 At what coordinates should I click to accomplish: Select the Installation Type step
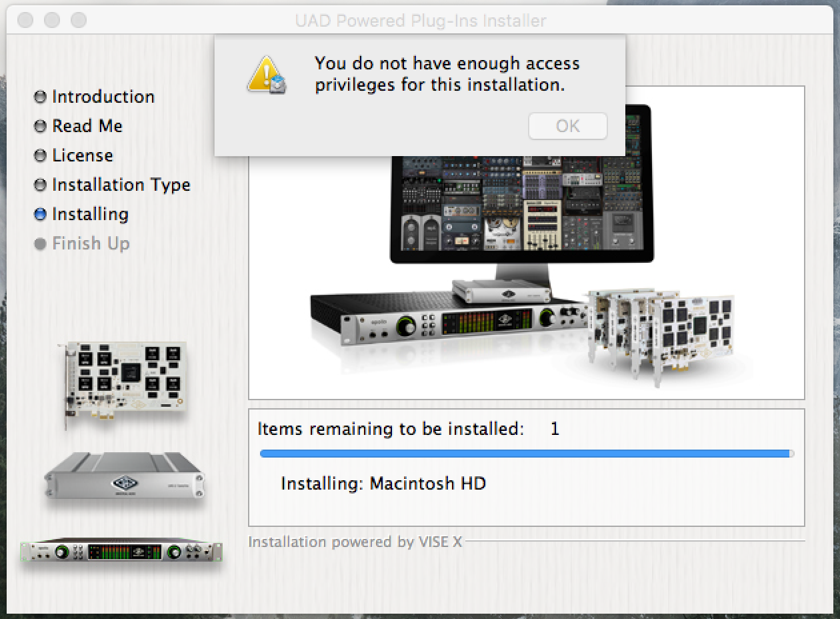click(121, 185)
